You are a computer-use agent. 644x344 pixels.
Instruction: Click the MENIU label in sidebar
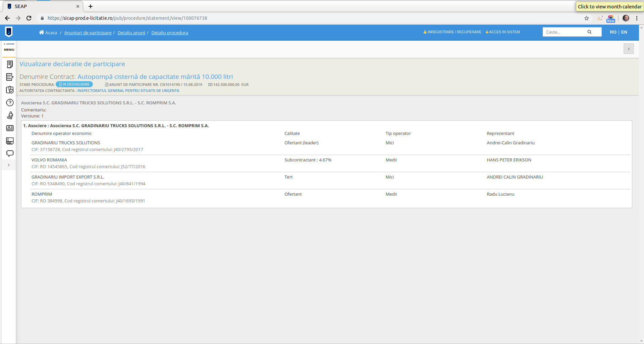(x=9, y=50)
